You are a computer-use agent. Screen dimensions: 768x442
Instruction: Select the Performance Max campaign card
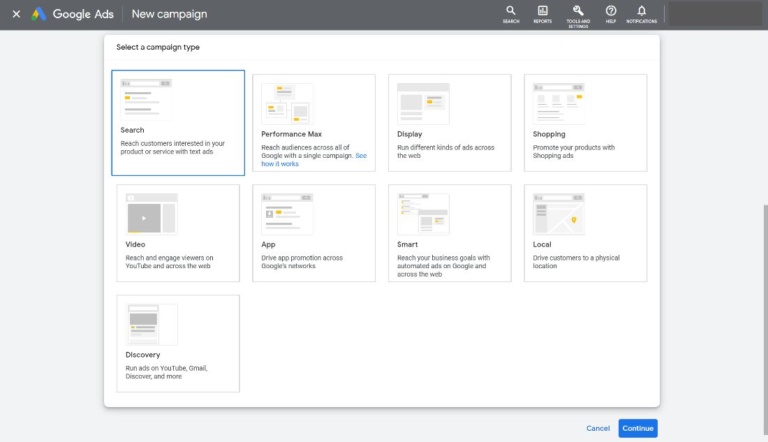click(x=313, y=123)
